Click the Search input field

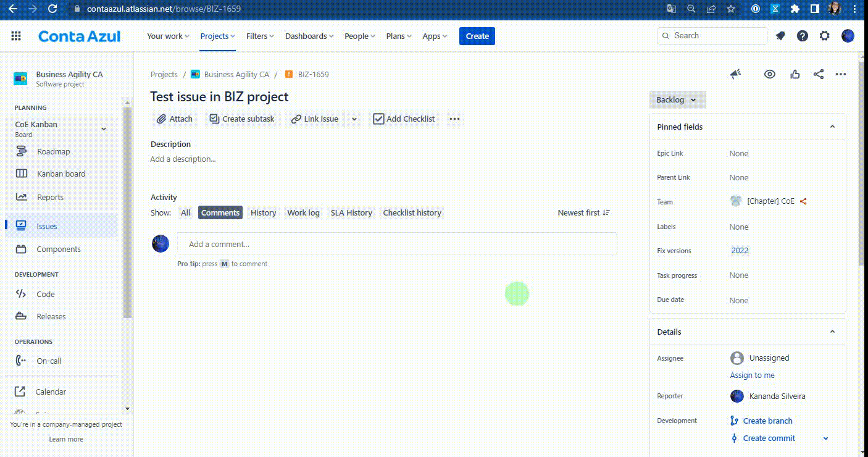(712, 36)
